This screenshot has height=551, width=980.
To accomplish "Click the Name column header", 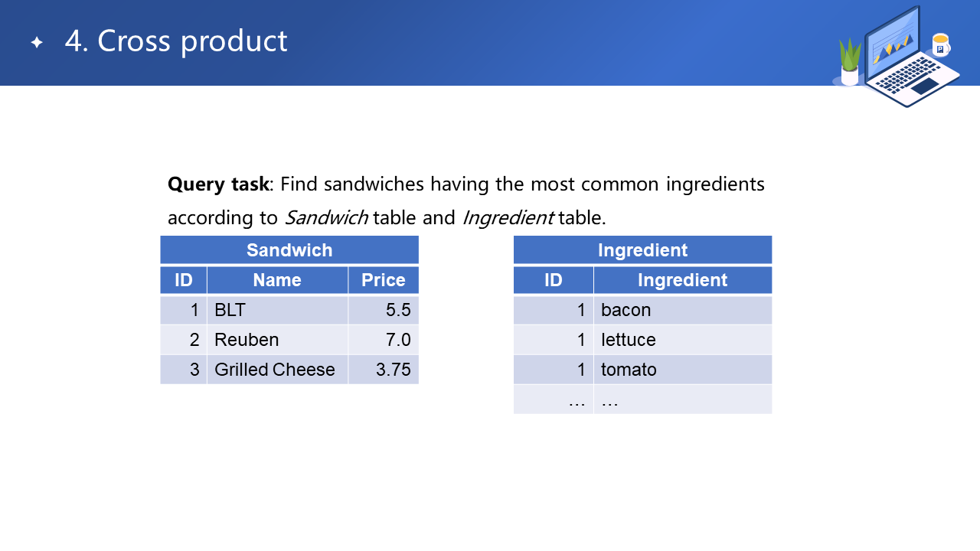I will point(277,280).
